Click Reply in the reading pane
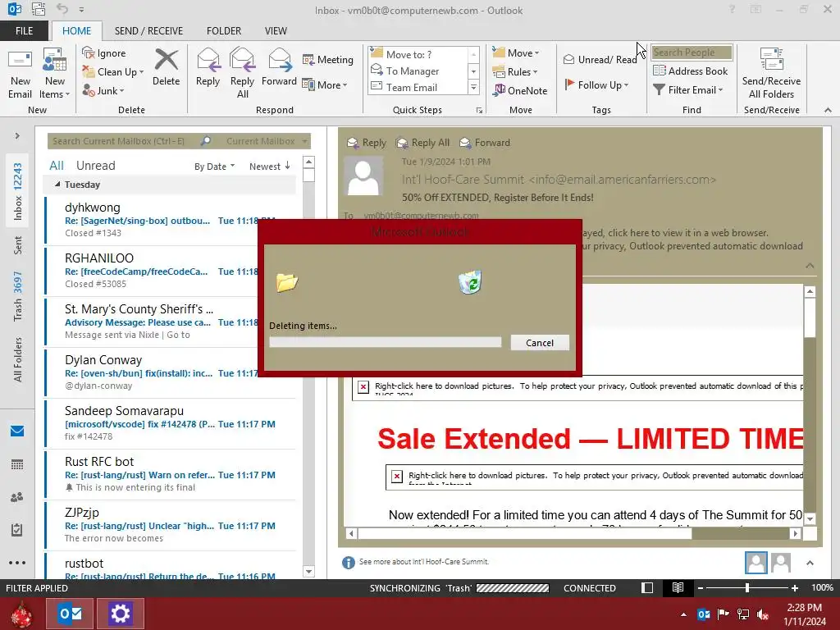 pyautogui.click(x=367, y=143)
